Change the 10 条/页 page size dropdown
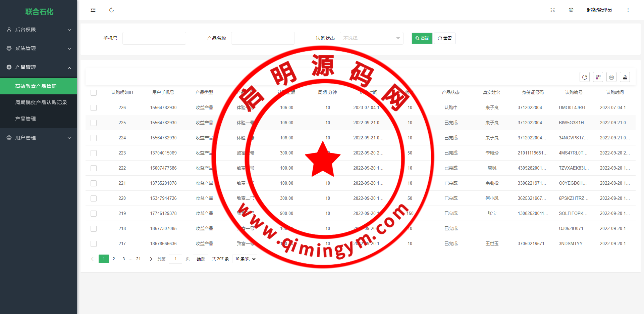This screenshot has width=644, height=314. tap(245, 259)
